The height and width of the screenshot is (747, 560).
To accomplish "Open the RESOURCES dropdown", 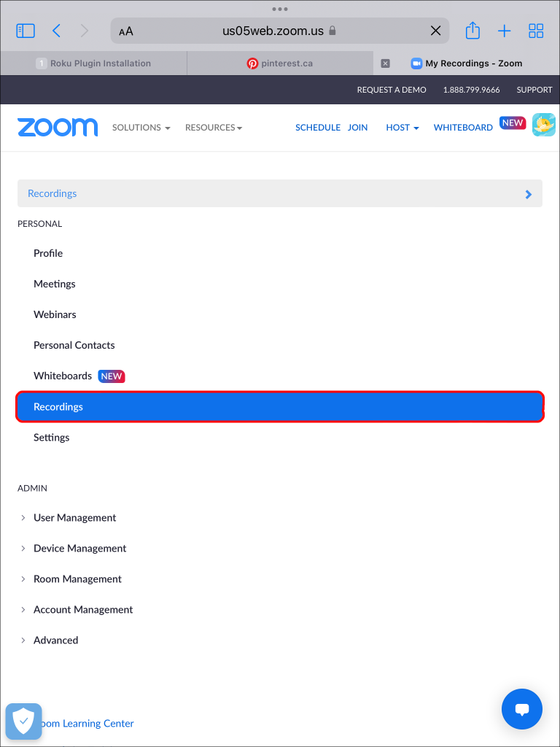I will [213, 127].
